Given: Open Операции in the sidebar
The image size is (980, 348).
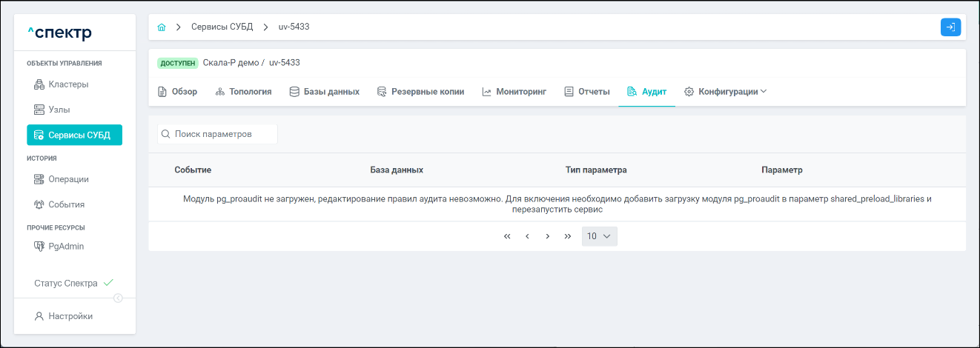Looking at the screenshot, I should point(68,179).
